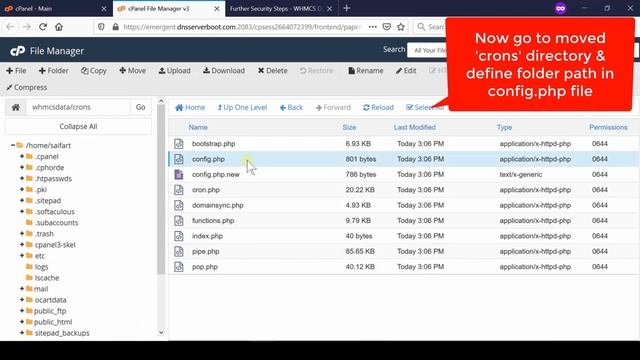Viewport: 640px width, 360px height.
Task: Select the file name cron.php
Action: (x=206, y=190)
